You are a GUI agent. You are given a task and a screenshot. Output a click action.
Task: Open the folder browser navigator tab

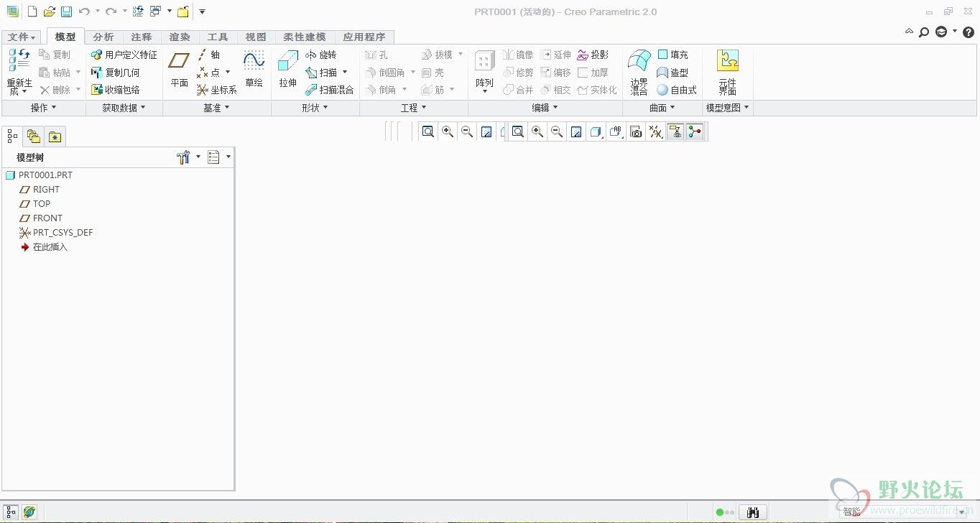(x=34, y=136)
